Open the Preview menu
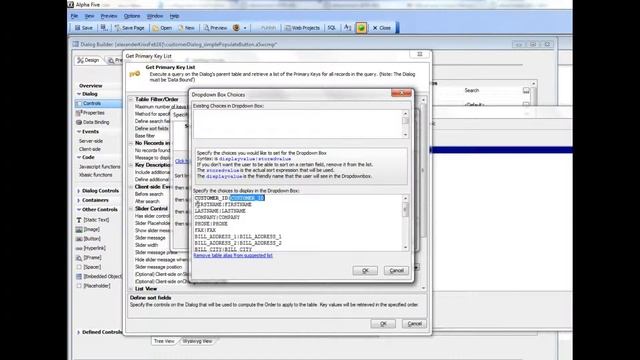The height and width of the screenshot is (360, 640). coord(109,16)
